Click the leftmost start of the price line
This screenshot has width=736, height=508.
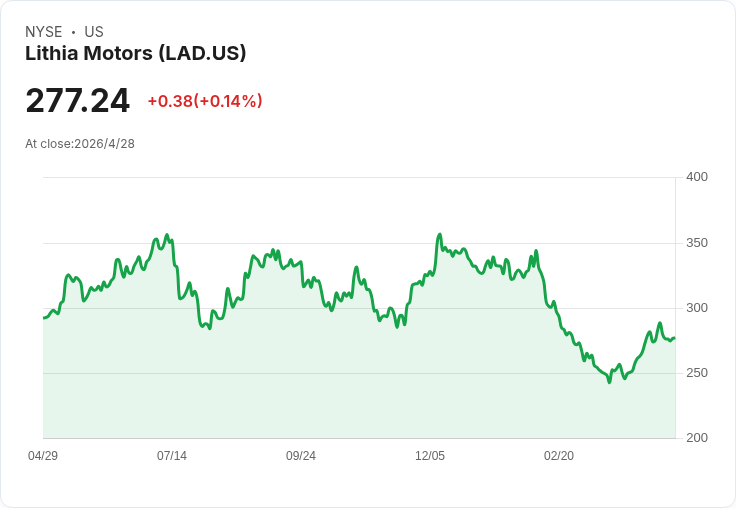[x=44, y=317]
